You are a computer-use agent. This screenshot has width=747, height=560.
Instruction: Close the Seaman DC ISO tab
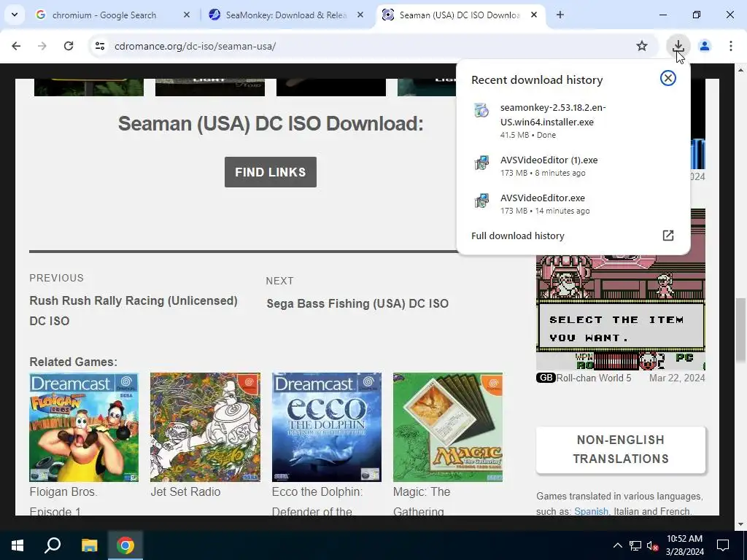tap(534, 15)
